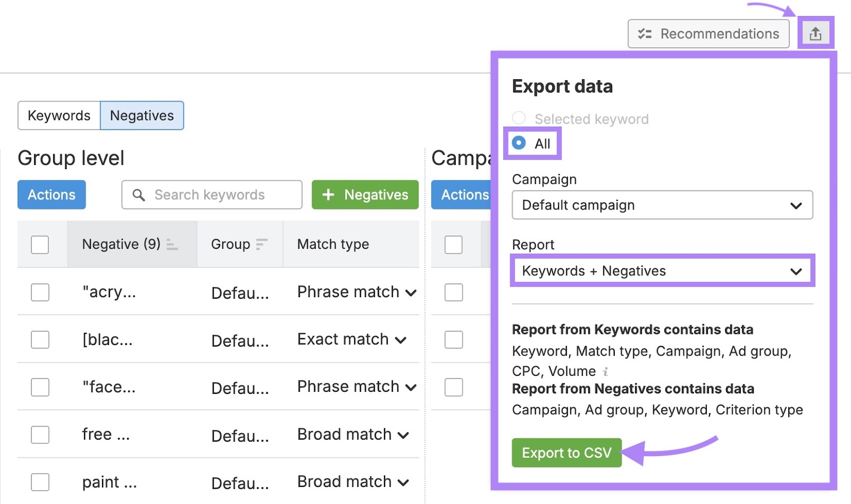This screenshot has width=851, height=504.
Task: Click the info icon next to Volume
Action: [606, 372]
